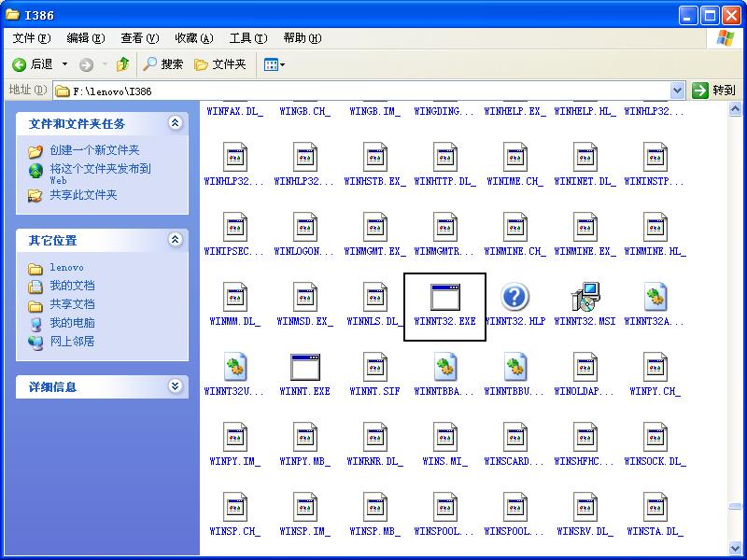Viewport: 747px width, 560px height.
Task: Click 共享此文件夹 link
Action: 83,195
